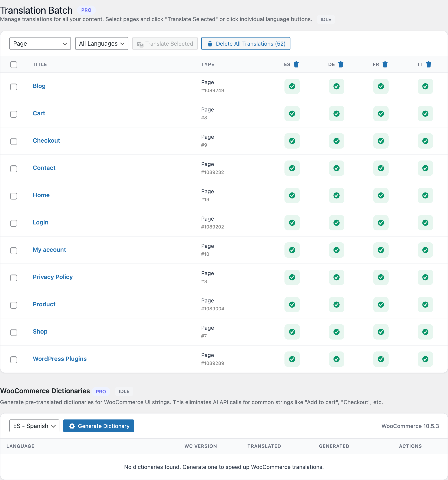Click the IT column trash icon
Viewport: 448px width, 480px height.
click(428, 64)
